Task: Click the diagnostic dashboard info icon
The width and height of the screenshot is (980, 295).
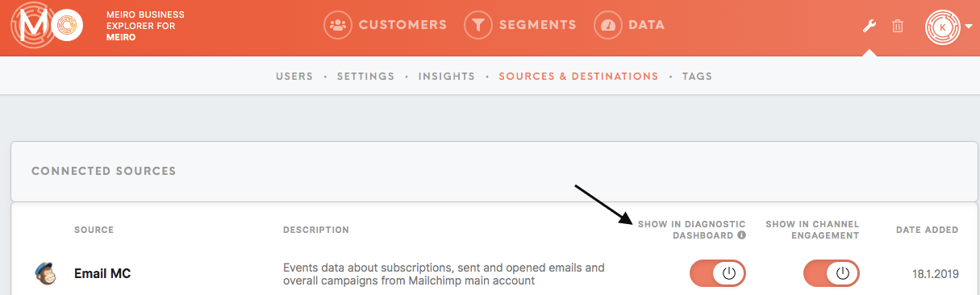Action: 741,236
